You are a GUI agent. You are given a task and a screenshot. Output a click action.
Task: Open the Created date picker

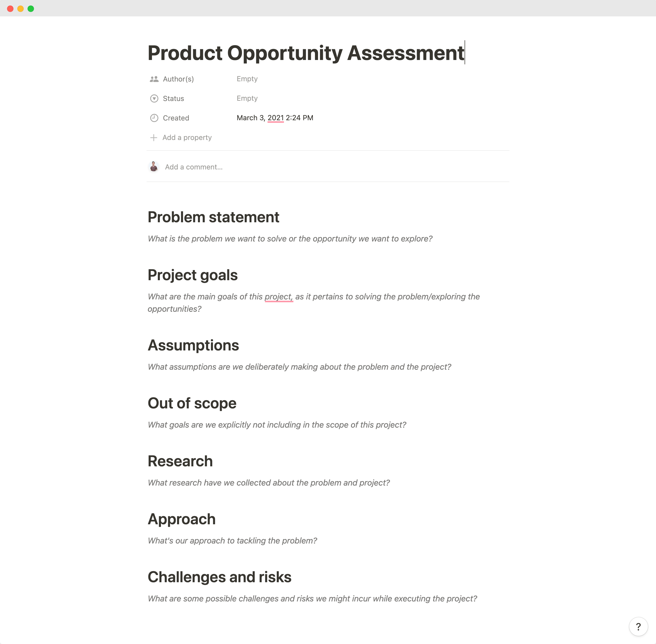(x=275, y=118)
